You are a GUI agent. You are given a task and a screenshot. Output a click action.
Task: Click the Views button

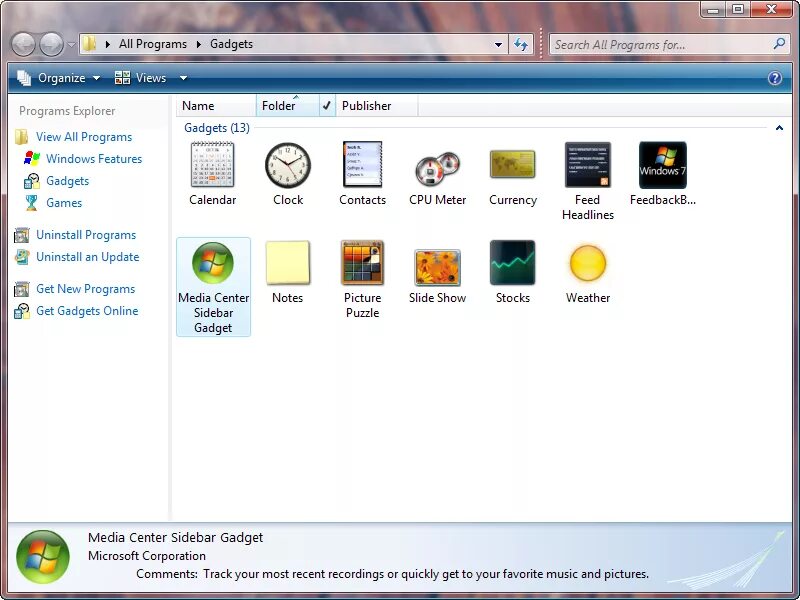[x=141, y=78]
